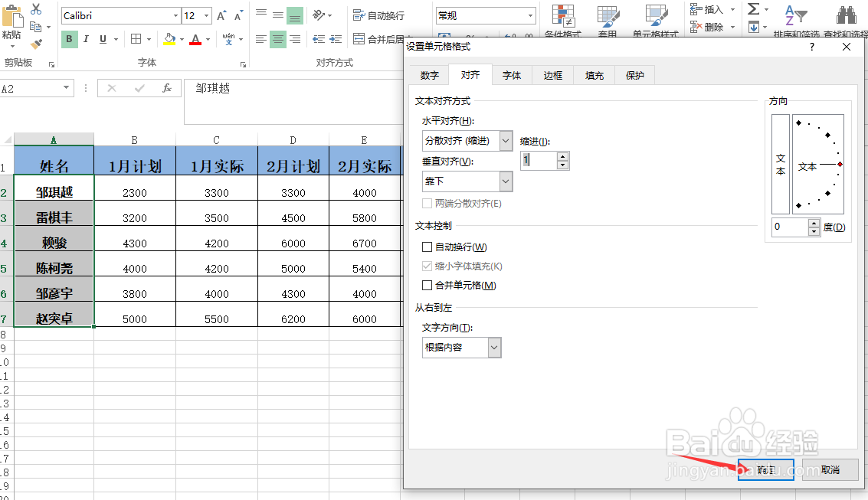
Task: Switch to the 填充 tab
Action: (594, 75)
